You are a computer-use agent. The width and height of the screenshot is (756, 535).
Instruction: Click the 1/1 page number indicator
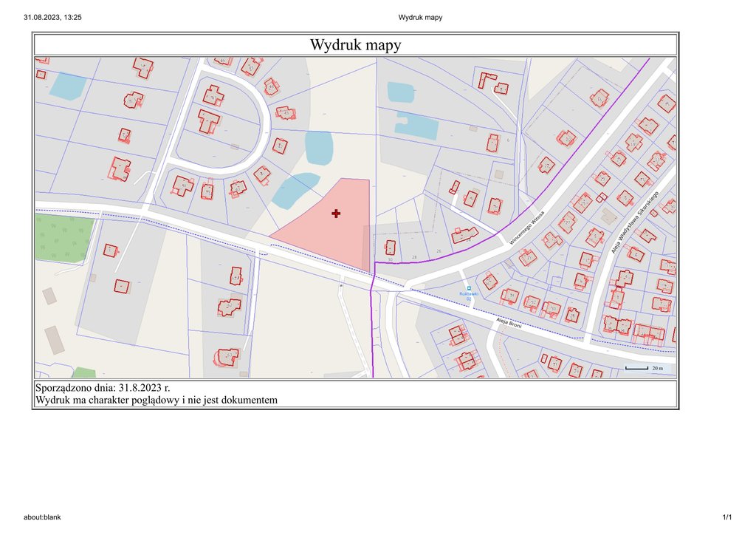click(726, 517)
